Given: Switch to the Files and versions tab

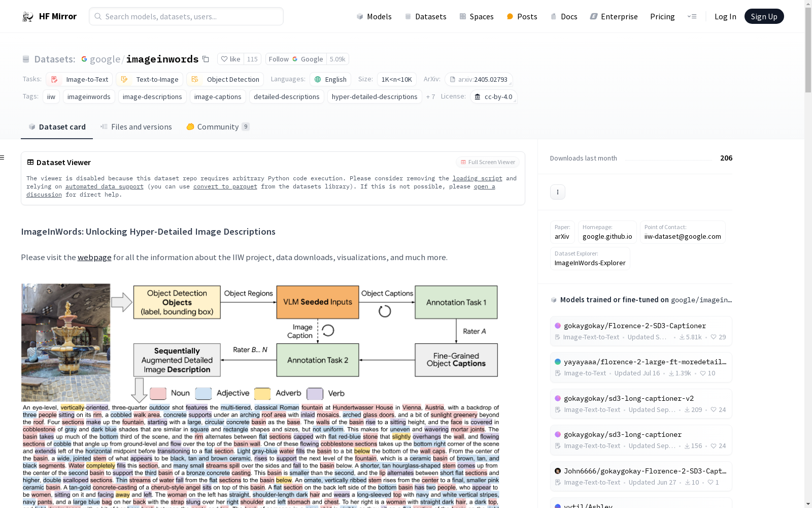Looking at the screenshot, I should (x=136, y=127).
